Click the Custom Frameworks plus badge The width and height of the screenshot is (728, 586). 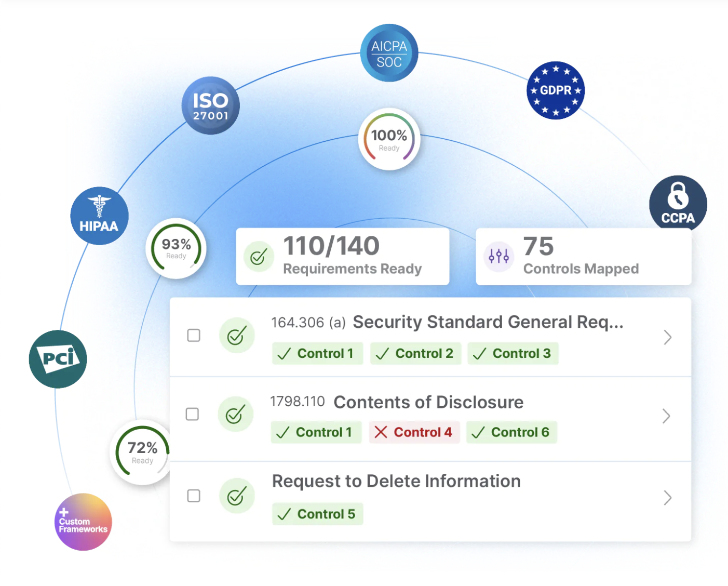coord(83,522)
